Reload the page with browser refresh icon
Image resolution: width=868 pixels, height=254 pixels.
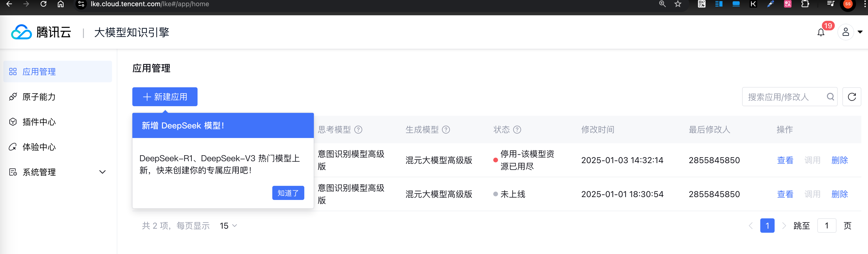tap(43, 4)
